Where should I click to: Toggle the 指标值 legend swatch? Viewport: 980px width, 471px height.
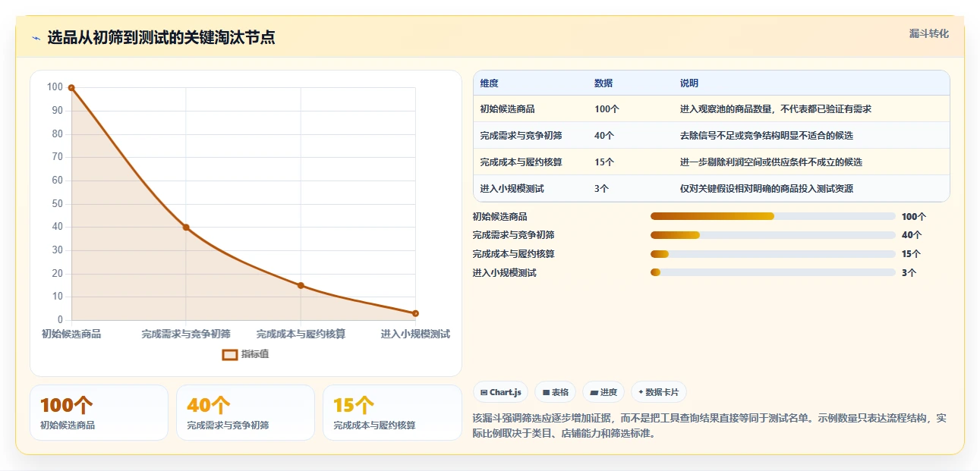pos(230,354)
